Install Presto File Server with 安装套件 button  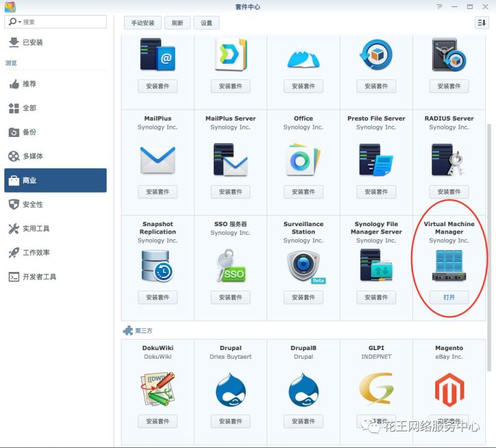click(x=376, y=192)
